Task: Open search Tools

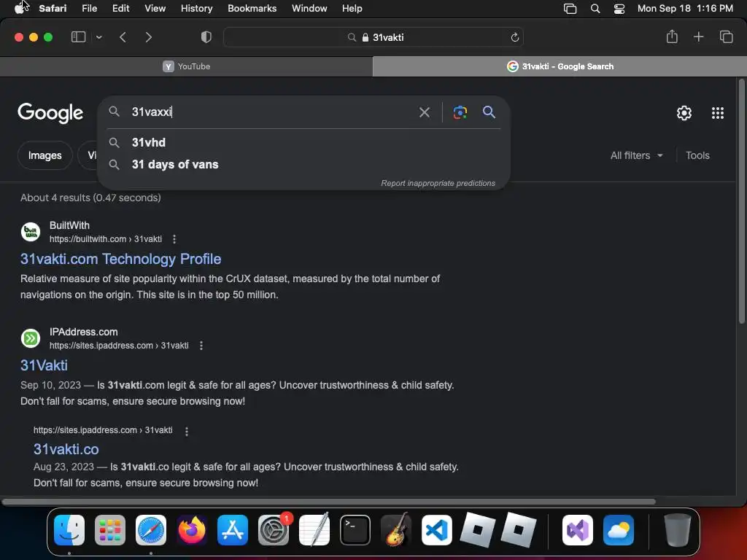Action: pos(697,155)
